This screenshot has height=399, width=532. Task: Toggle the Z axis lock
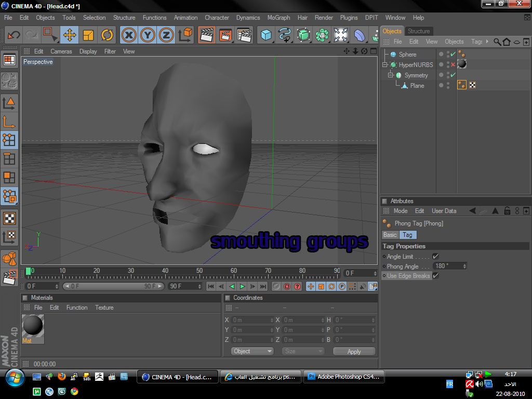166,35
